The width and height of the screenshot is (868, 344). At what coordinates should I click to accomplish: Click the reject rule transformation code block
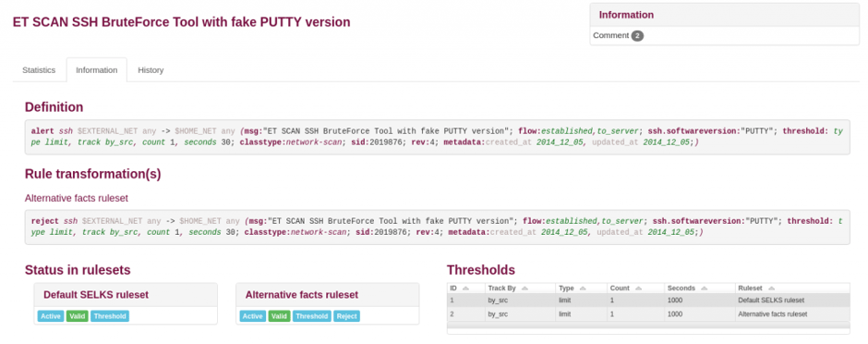[x=438, y=227]
